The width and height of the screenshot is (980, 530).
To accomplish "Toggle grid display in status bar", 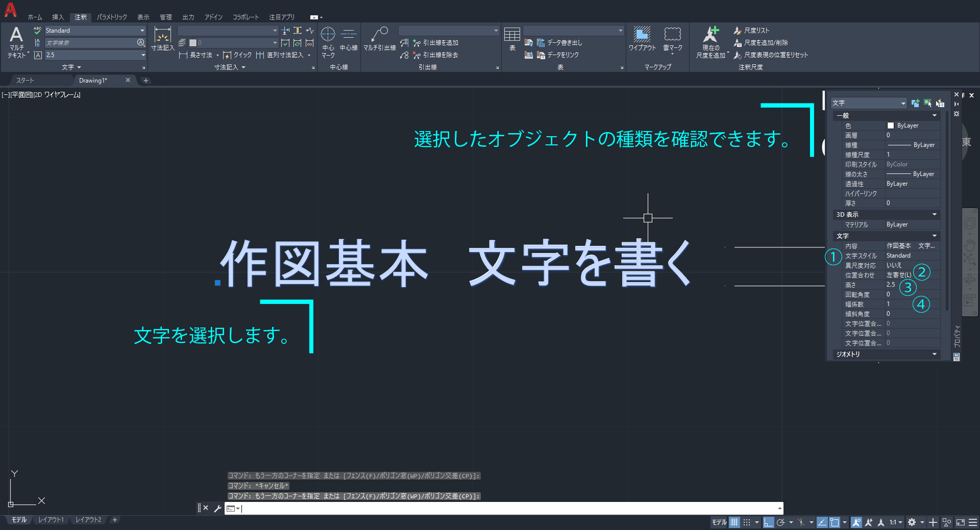I will point(734,522).
